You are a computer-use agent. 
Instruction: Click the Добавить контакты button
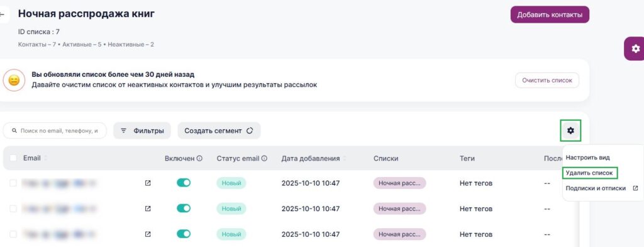click(x=550, y=15)
